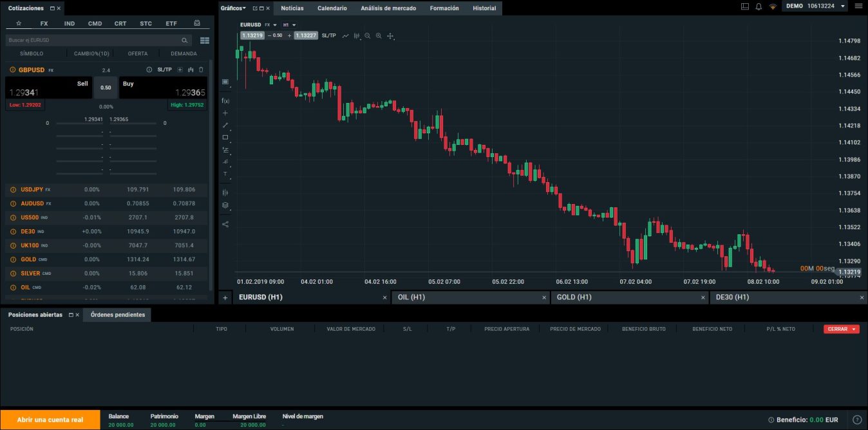868x430 pixels.
Task: Click the layout panel icon in top bar
Action: (x=745, y=6)
